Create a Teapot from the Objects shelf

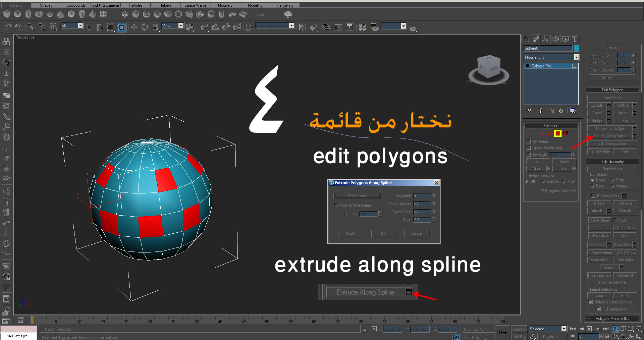click(50, 14)
